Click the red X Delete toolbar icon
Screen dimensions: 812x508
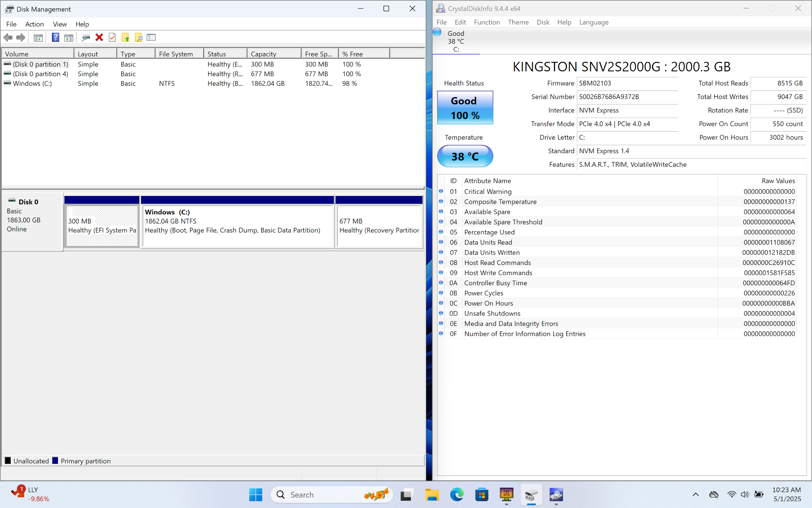99,37
